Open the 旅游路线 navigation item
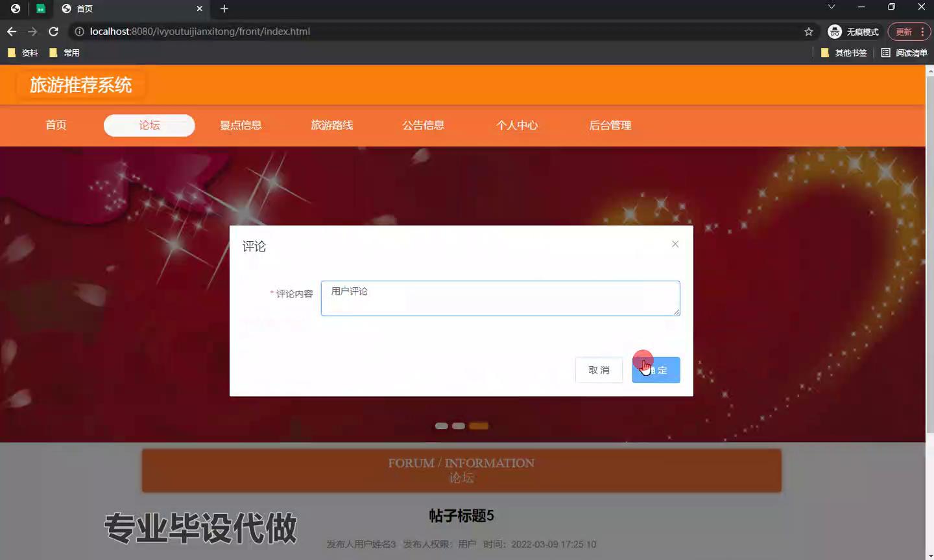The width and height of the screenshot is (934, 560). click(332, 126)
